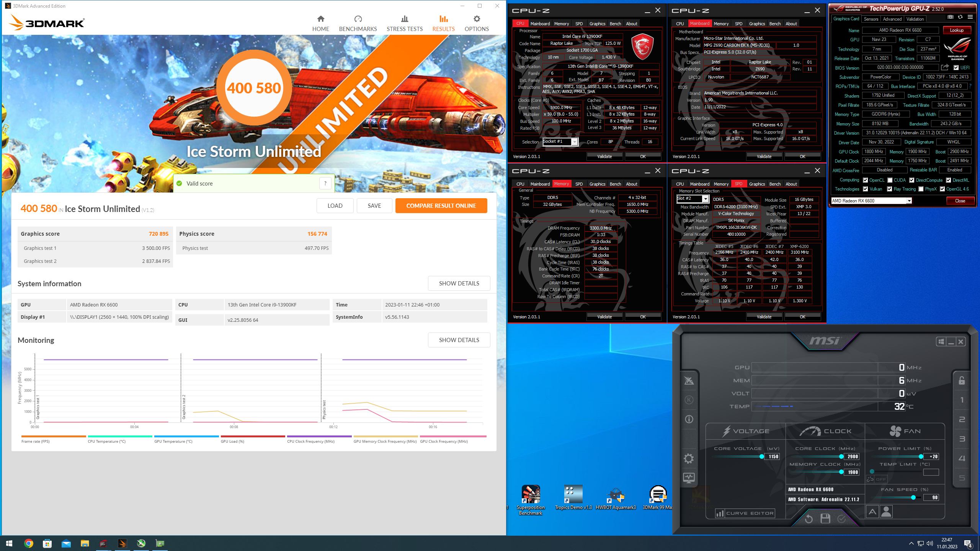Viewport: 980px width, 551px height.
Task: Open HWBOT Aquamark3 desktop shortcut
Action: coord(615,497)
